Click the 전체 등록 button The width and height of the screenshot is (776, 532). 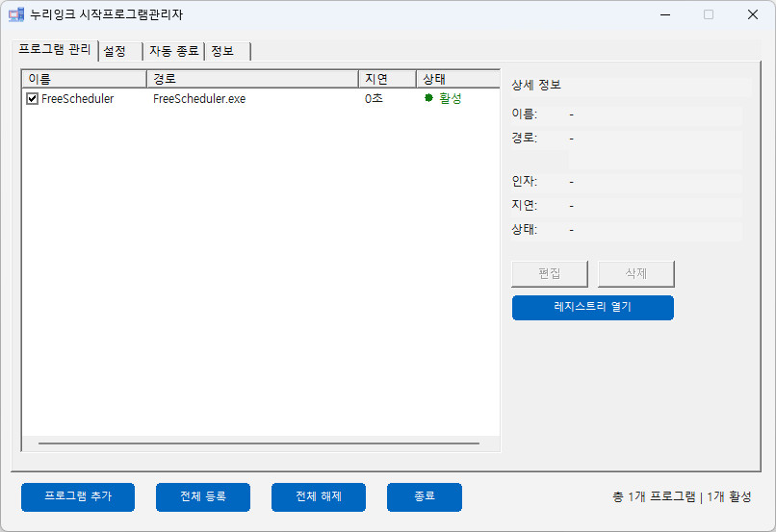[203, 496]
